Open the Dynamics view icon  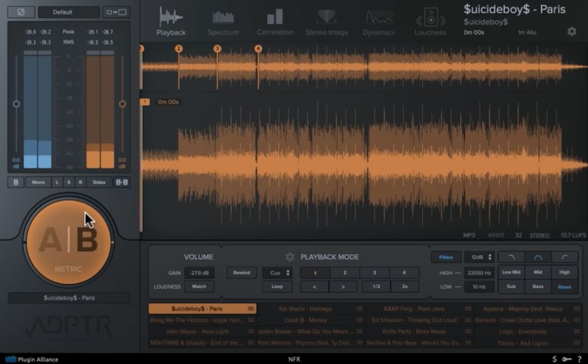point(378,17)
